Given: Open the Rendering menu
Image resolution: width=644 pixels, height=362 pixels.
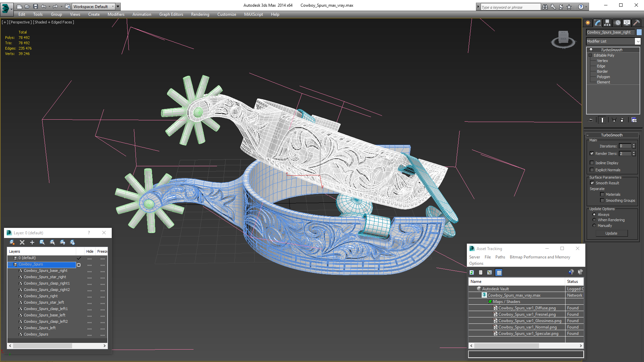Looking at the screenshot, I should 200,14.
